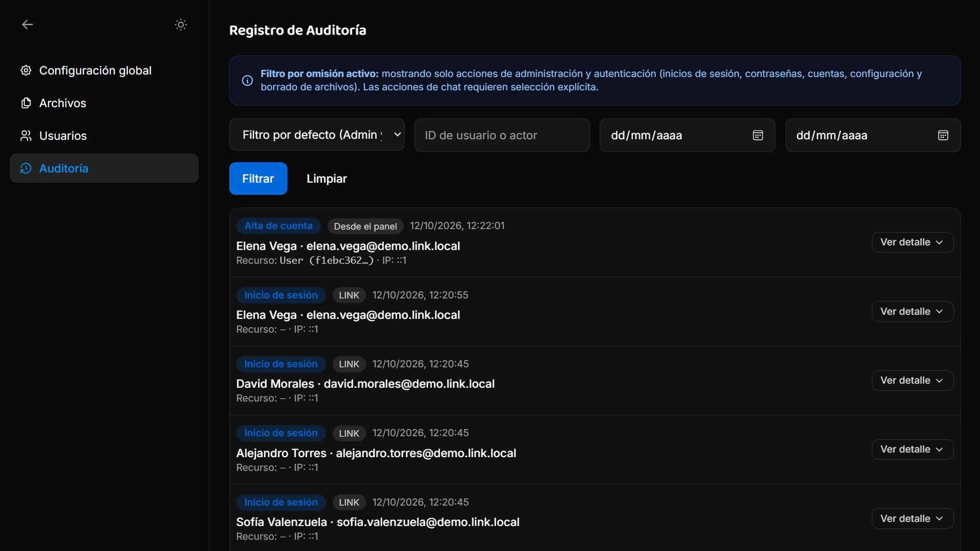Click the info icon in filter banner
This screenshot has height=551, width=980.
pos(247,81)
